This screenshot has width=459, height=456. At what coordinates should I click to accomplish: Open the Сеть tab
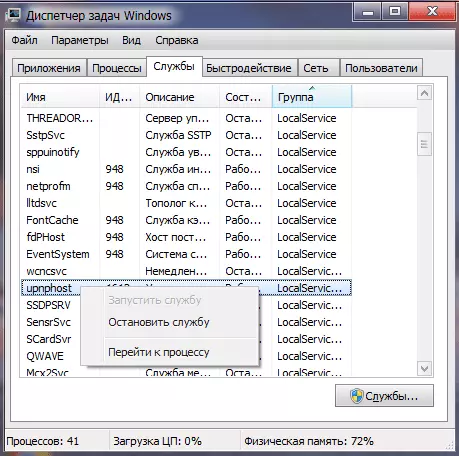(316, 68)
